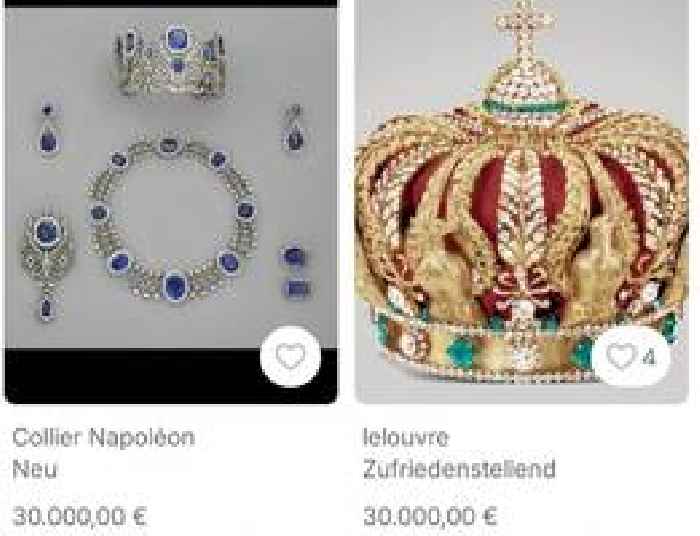Viewport: 700px width, 536px height.
Task: Select the 30.000,00 € price under Collier Napoléon
Action: pos(79,517)
